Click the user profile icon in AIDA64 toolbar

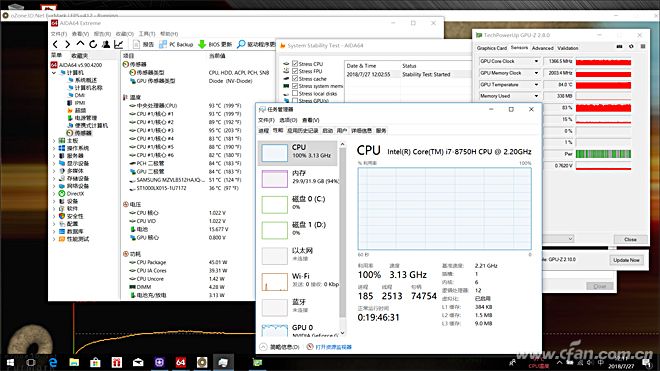point(106,44)
